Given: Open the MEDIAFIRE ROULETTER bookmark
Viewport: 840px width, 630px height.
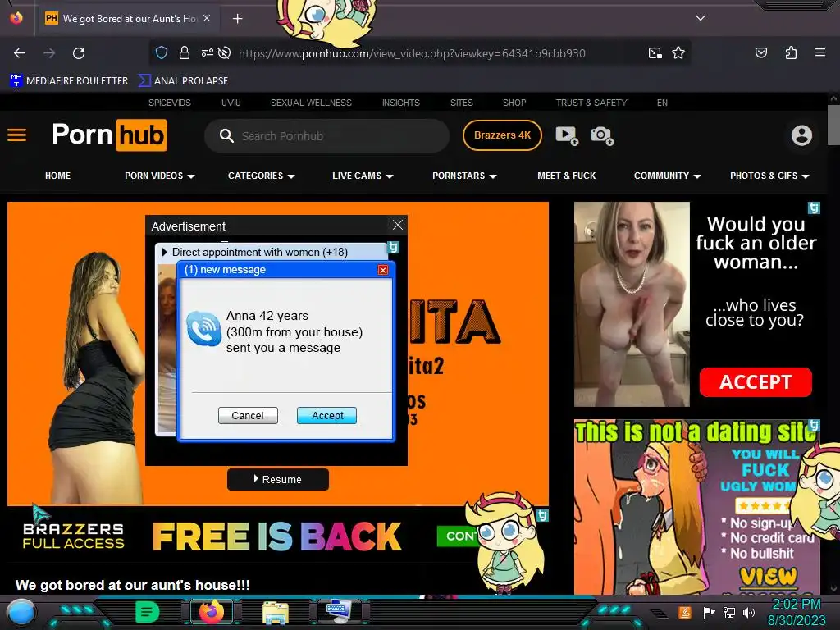Looking at the screenshot, I should point(69,81).
